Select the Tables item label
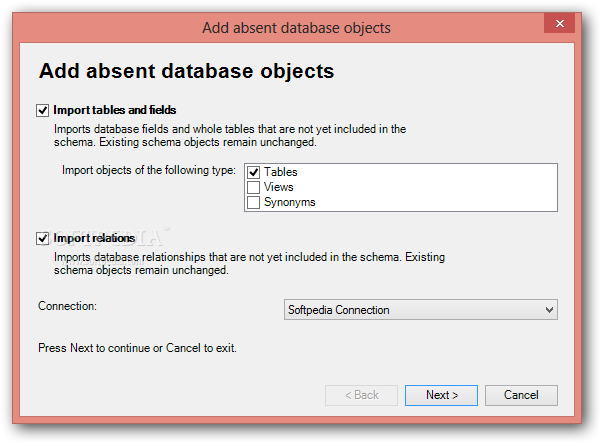 280,172
